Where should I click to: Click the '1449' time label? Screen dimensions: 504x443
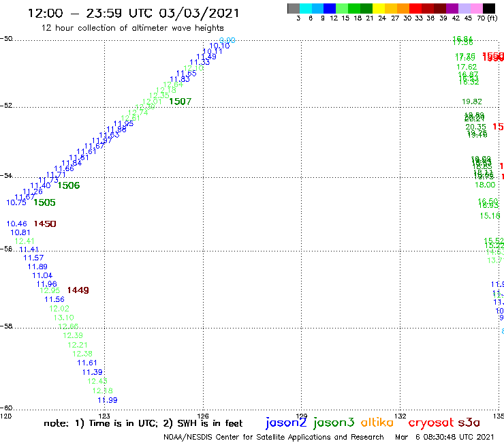[78, 290]
